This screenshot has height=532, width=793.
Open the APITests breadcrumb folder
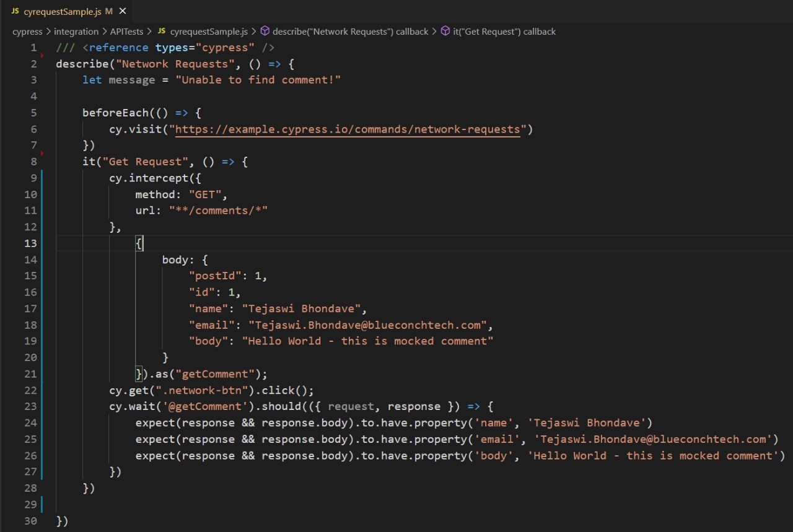(126, 32)
